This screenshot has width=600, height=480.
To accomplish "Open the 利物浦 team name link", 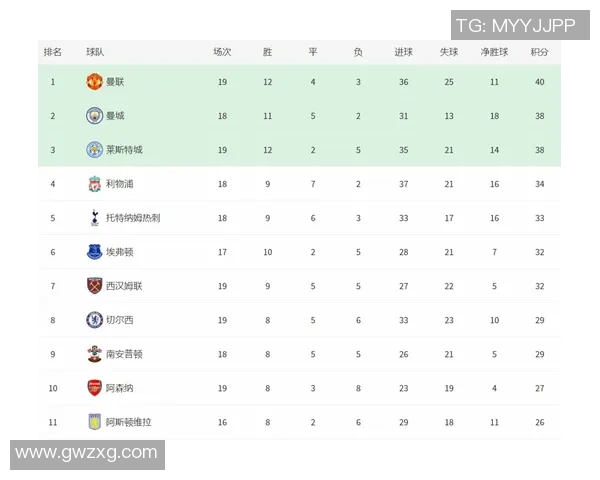I will coord(119,184).
